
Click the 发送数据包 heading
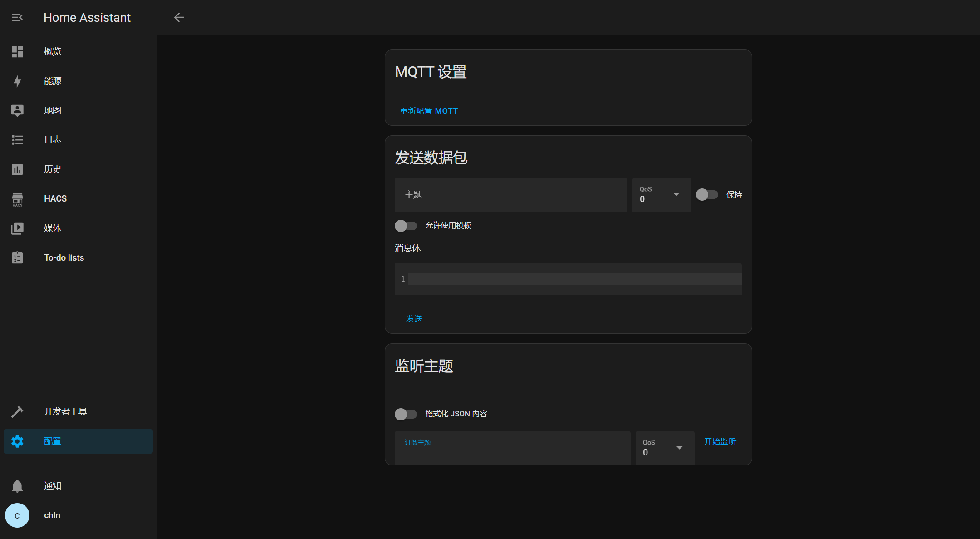(x=431, y=158)
